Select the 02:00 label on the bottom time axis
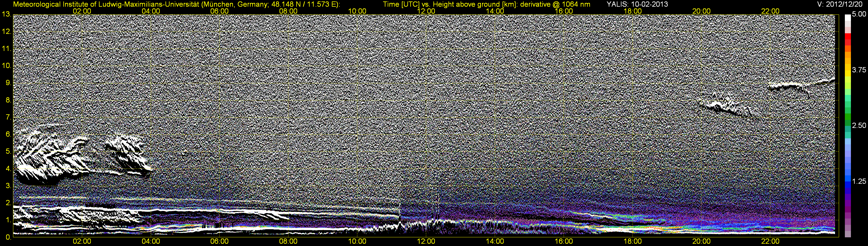The height and width of the screenshot is (246, 868). 82,242
